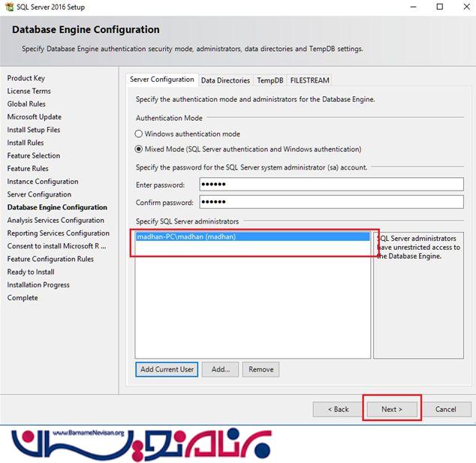Click Database Engine Configuration sidebar step
The height and width of the screenshot is (463, 476).
[57, 207]
